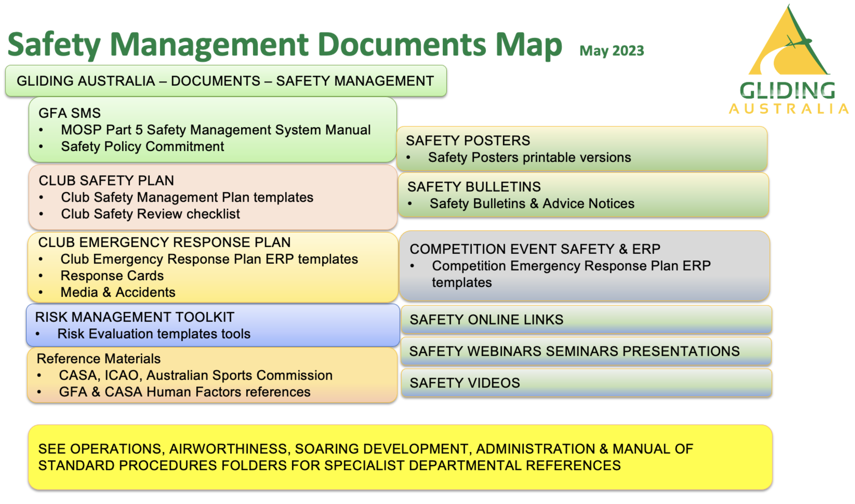Open 'Safety Bulletins & Advice Notices'
This screenshot has height=504, width=855.
click(532, 203)
